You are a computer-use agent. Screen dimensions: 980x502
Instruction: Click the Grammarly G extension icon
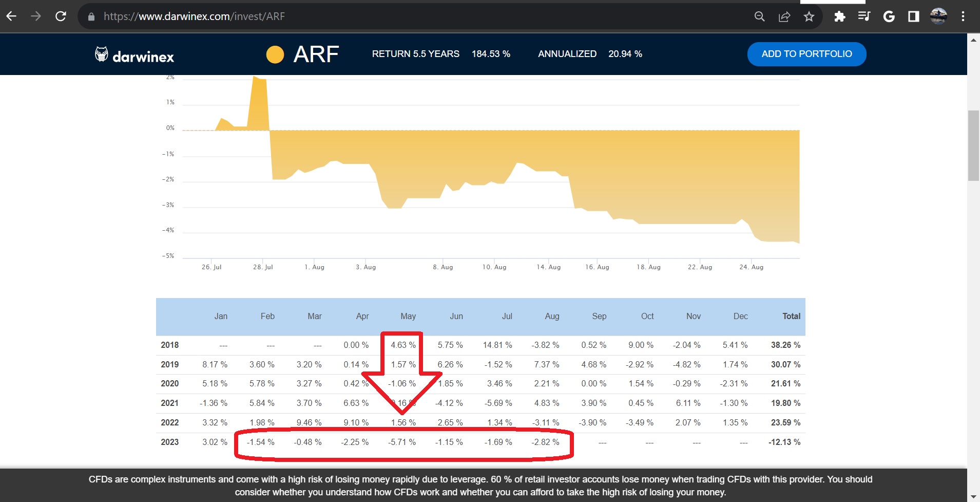pyautogui.click(x=889, y=16)
